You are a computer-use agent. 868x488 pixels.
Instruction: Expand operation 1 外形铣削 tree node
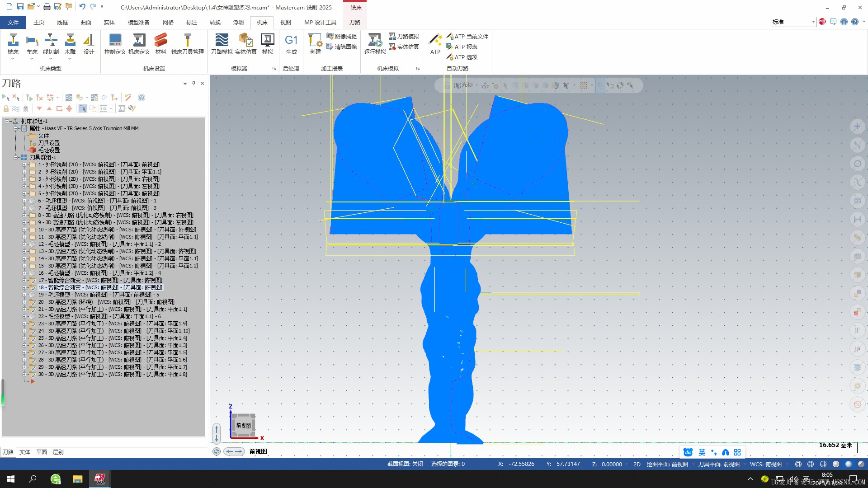point(24,164)
